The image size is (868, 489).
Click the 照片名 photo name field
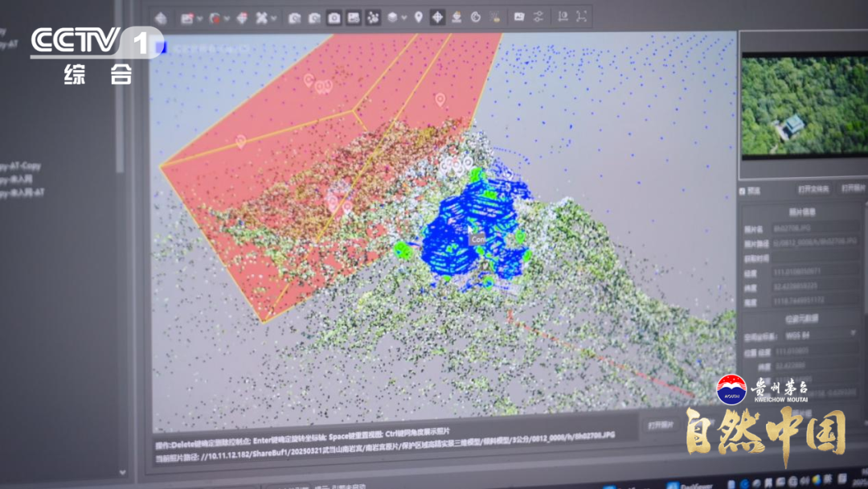point(816,228)
